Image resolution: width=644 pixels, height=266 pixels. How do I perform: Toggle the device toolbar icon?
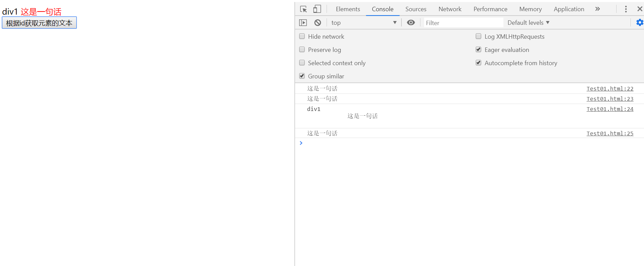point(317,9)
